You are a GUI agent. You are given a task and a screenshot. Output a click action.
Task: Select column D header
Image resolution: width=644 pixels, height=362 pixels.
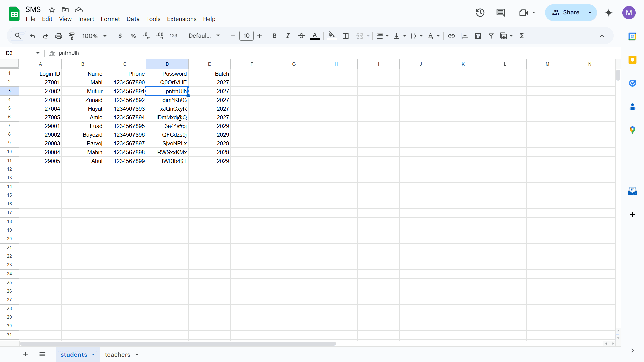pos(167,64)
